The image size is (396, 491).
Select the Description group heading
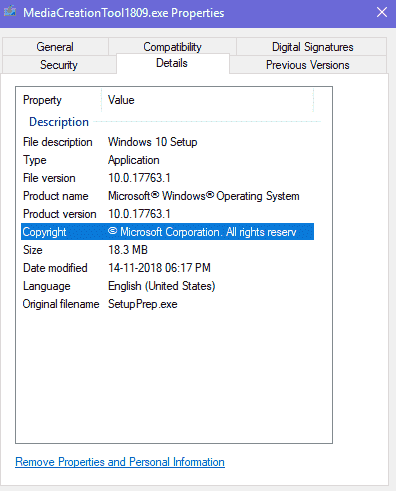[x=59, y=122]
